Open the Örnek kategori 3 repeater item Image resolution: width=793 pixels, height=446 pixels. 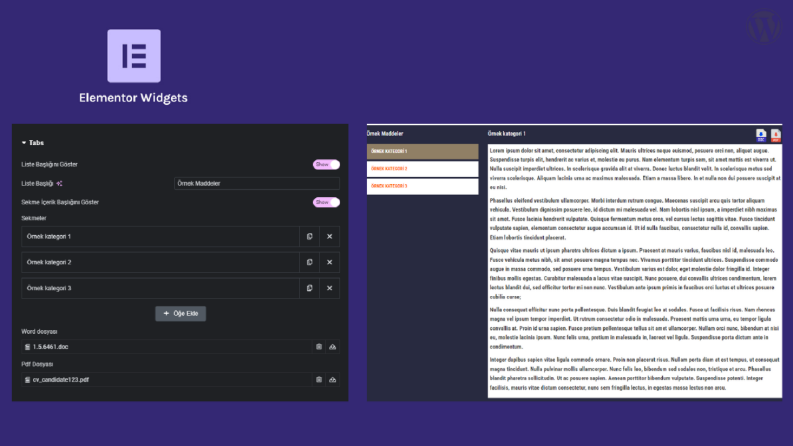[x=160, y=288]
